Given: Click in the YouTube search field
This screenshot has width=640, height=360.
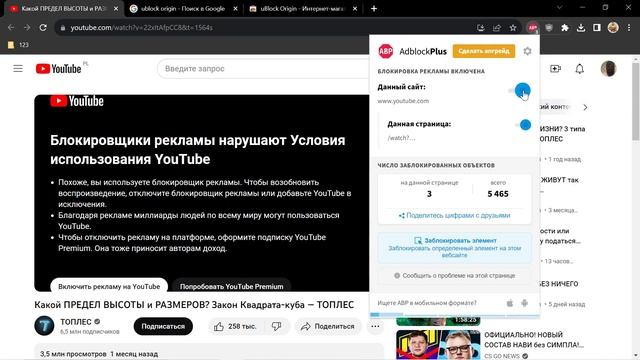Looking at the screenshot, I should click(263, 69).
